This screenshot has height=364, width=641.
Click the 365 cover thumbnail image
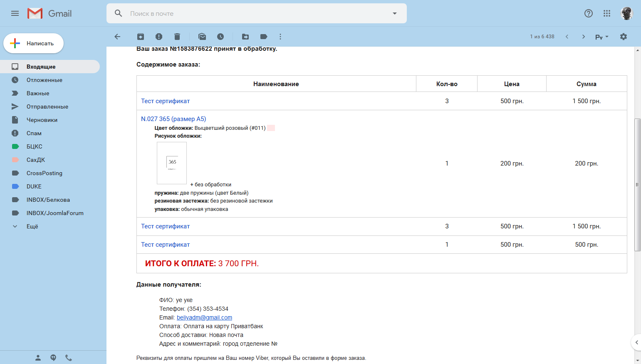pyautogui.click(x=172, y=163)
